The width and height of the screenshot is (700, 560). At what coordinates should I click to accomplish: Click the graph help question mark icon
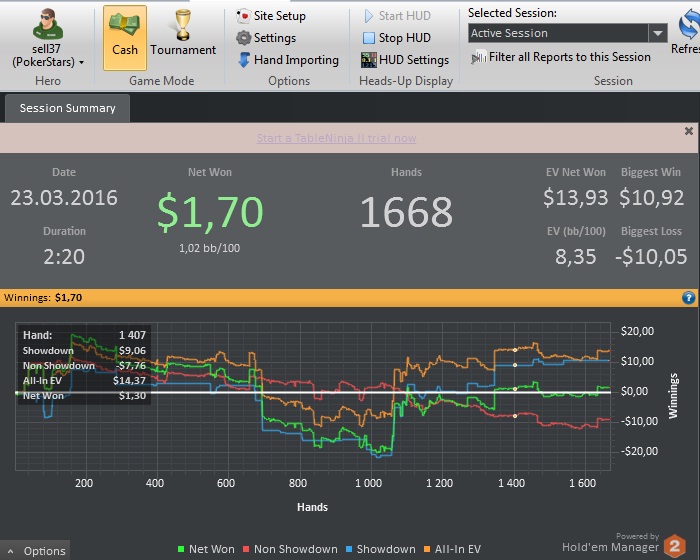coord(688,297)
